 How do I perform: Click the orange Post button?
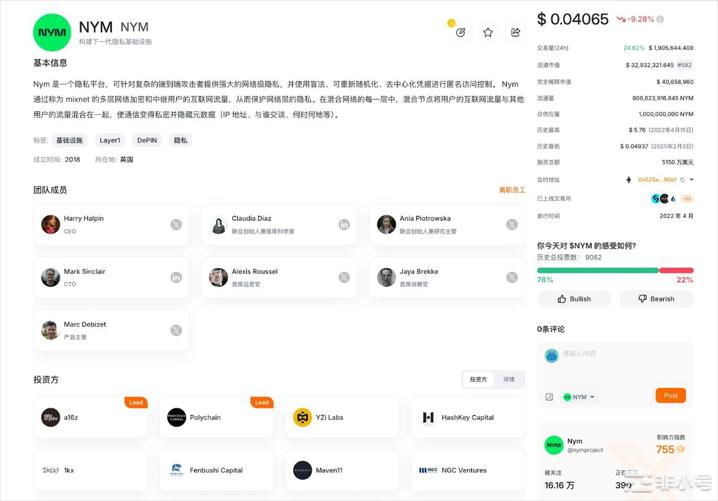pos(670,395)
